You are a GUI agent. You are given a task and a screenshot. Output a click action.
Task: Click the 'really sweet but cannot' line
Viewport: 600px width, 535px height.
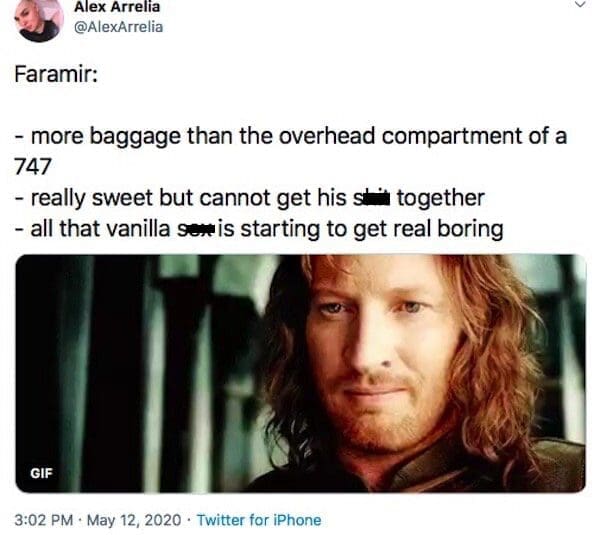[250, 198]
